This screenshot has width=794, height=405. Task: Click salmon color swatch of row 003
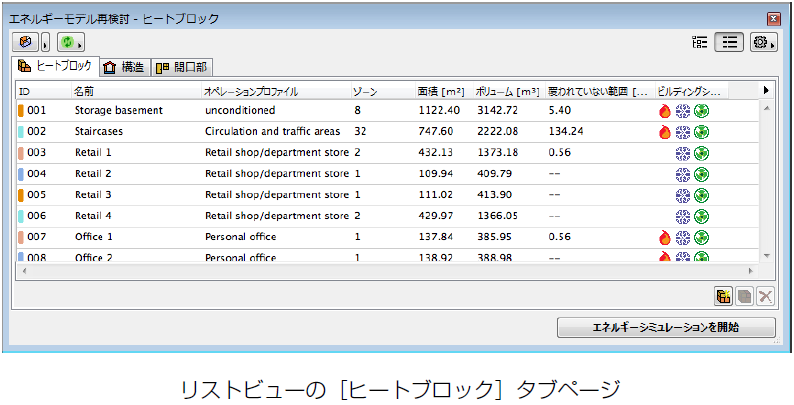[21, 152]
